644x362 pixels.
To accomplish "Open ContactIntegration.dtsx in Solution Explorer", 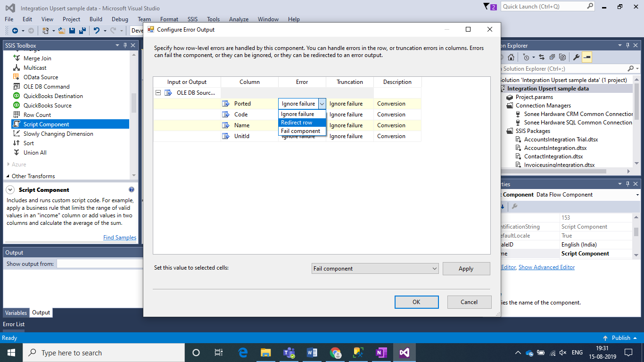I will (553, 156).
